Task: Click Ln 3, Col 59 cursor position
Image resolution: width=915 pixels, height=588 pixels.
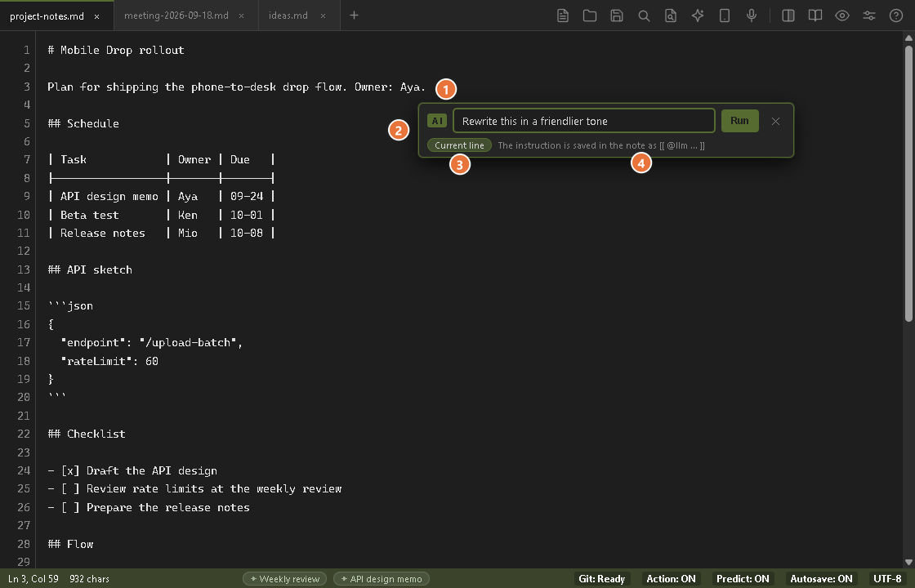Action: tap(33, 579)
